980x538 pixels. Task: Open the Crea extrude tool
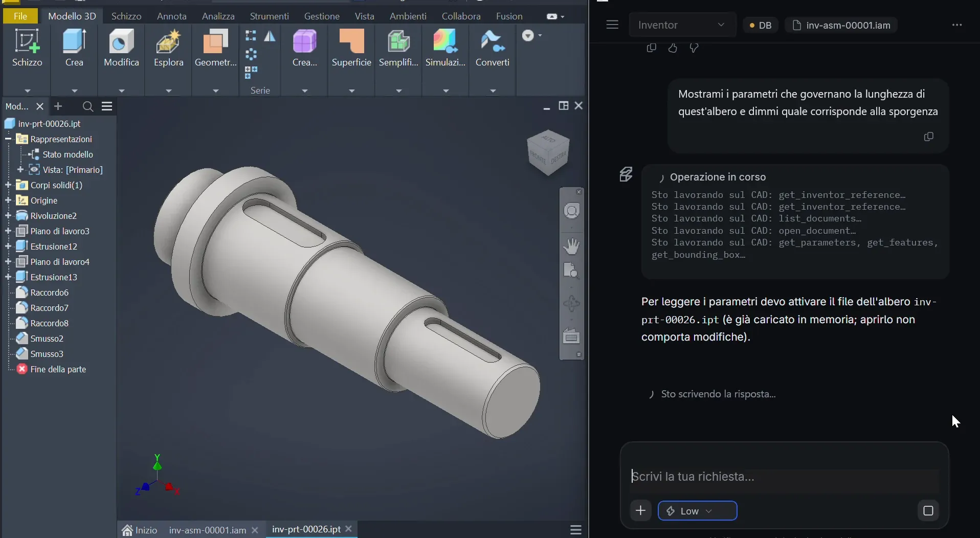pyautogui.click(x=74, y=48)
